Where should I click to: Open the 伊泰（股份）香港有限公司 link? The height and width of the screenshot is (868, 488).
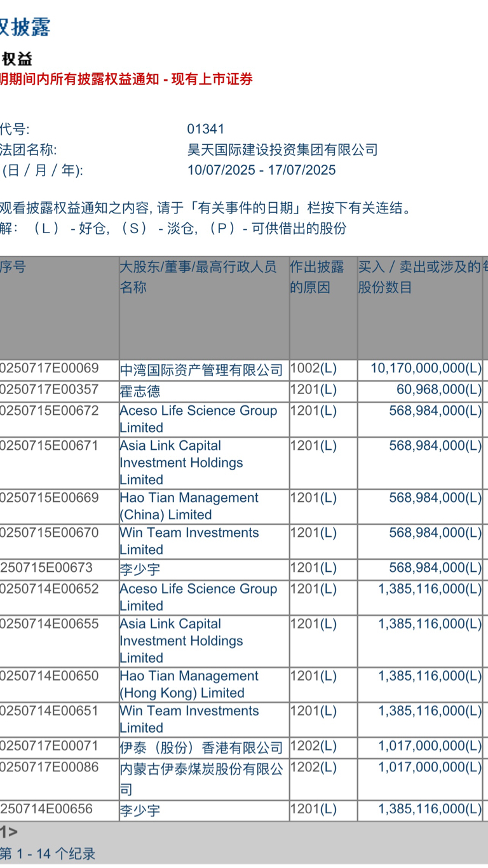click(x=201, y=747)
